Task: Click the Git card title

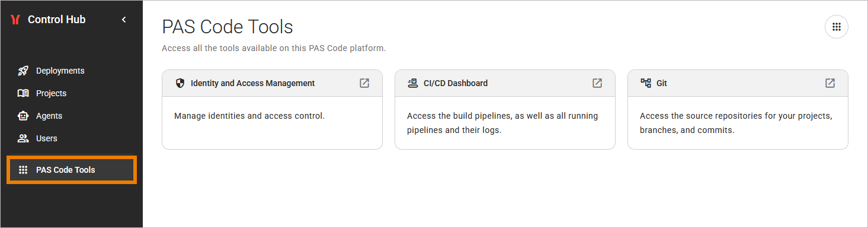Action: point(662,83)
